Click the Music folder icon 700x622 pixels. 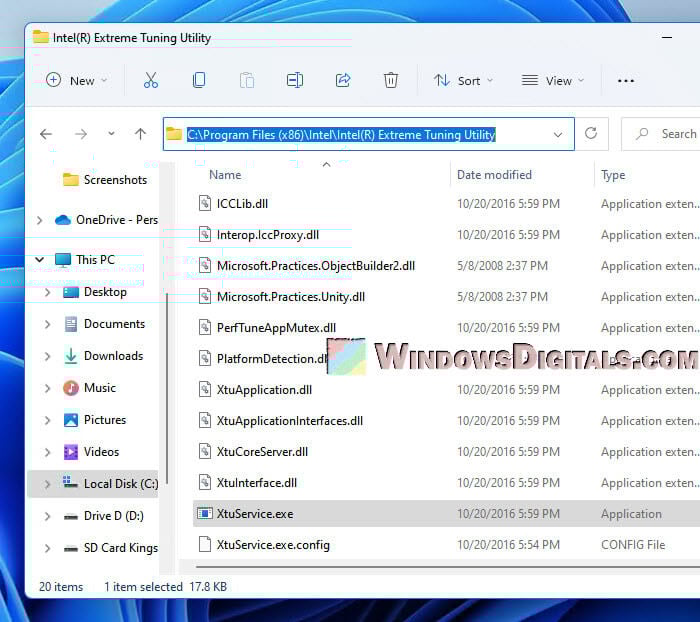[71, 388]
